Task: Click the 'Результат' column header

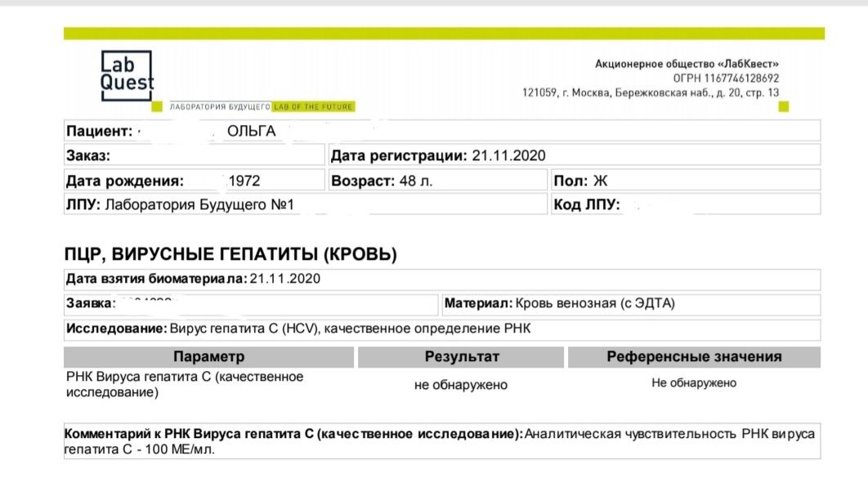Action: 461,357
